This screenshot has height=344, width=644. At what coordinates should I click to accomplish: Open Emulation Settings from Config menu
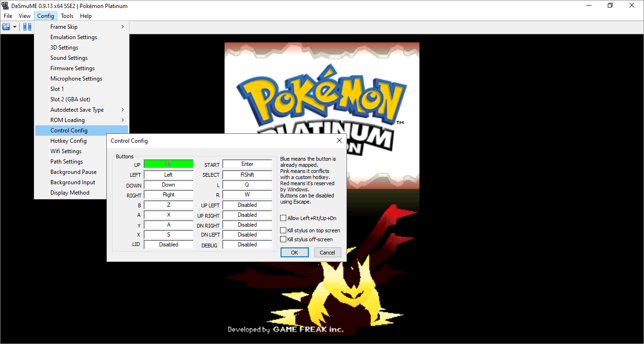tap(81, 37)
